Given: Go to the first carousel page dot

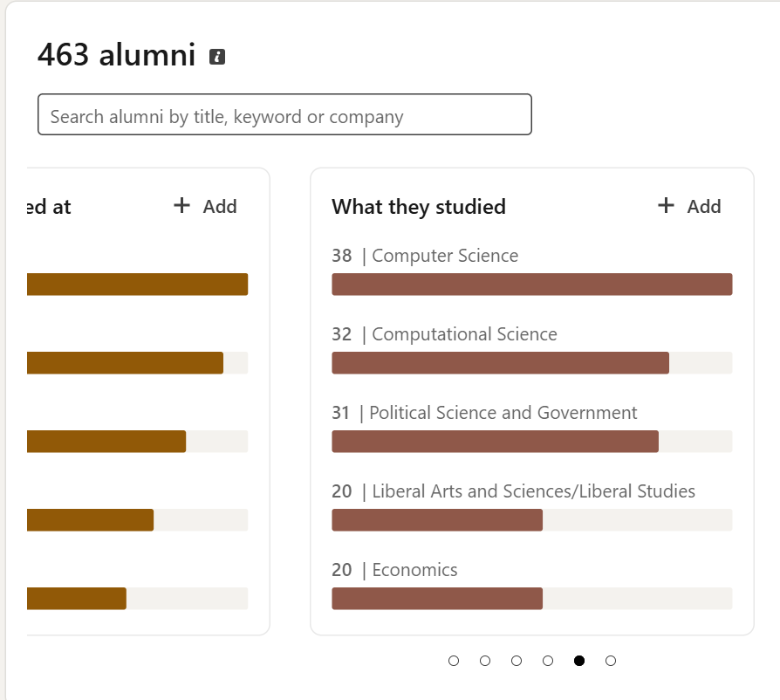Looking at the screenshot, I should tap(454, 661).
